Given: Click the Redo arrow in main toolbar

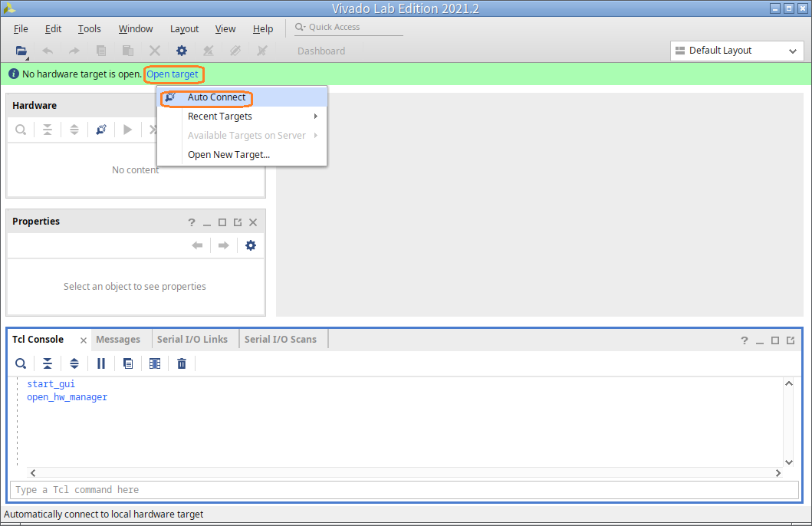Looking at the screenshot, I should [74, 51].
